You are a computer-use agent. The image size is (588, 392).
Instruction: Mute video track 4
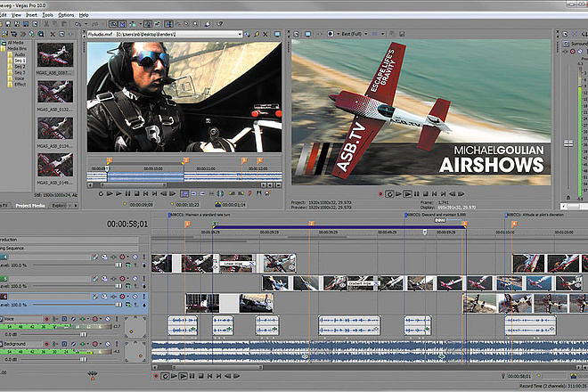pyautogui.click(x=135, y=257)
